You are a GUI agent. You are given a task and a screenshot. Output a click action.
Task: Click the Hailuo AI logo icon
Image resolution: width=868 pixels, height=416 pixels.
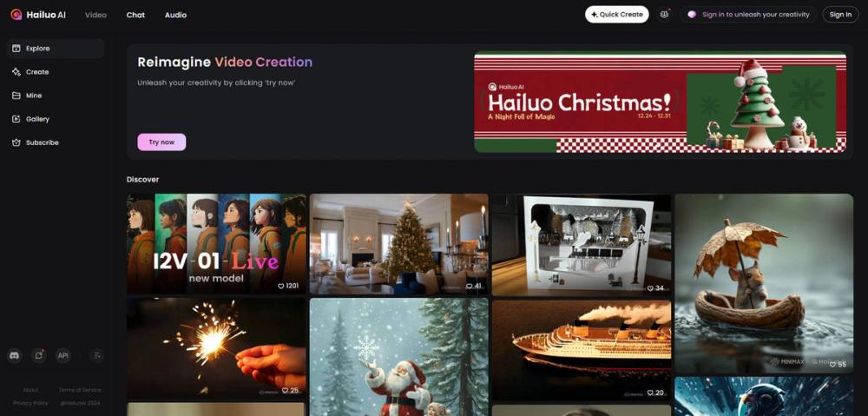pyautogui.click(x=16, y=15)
